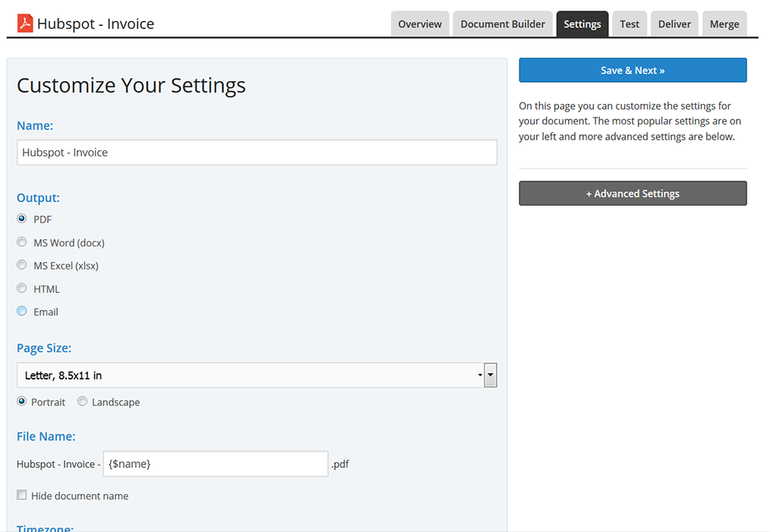This screenshot has height=532, width=770.
Task: Set orientation to Portrait
Action: 22,401
